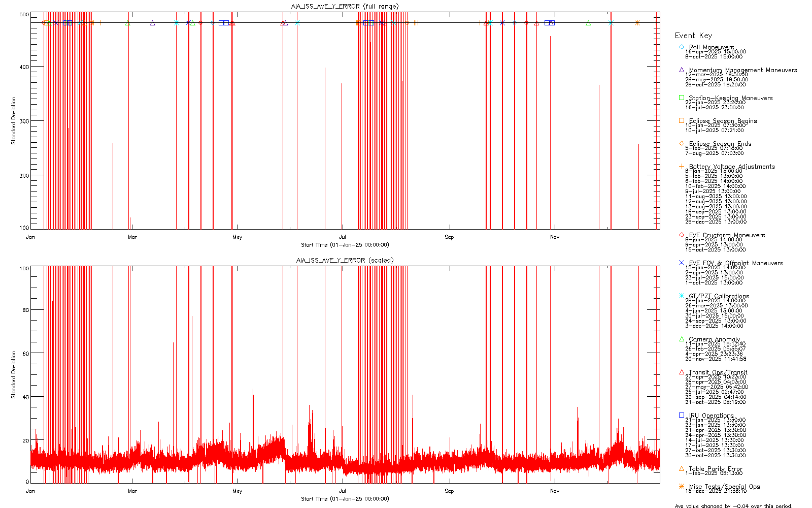The width and height of the screenshot is (812, 508).
Task: Click the Standard Deviation label of the scaled plot
Action: (x=14, y=374)
